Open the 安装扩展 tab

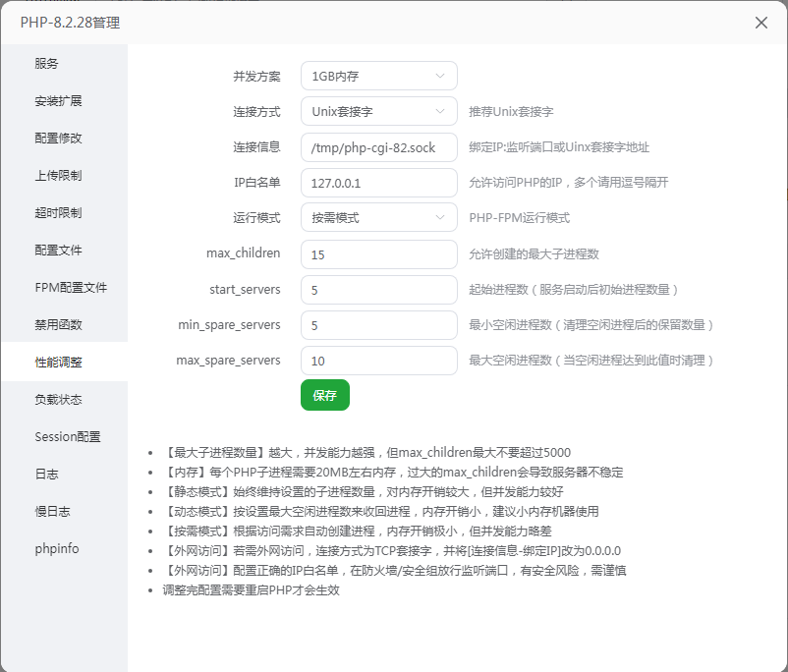[x=58, y=101]
